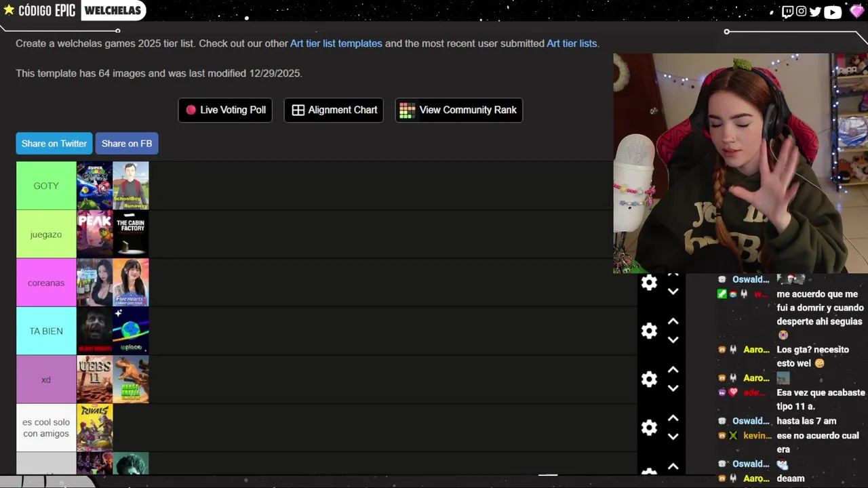Select the Five Hearts Under One Roof thumbnail

click(131, 283)
